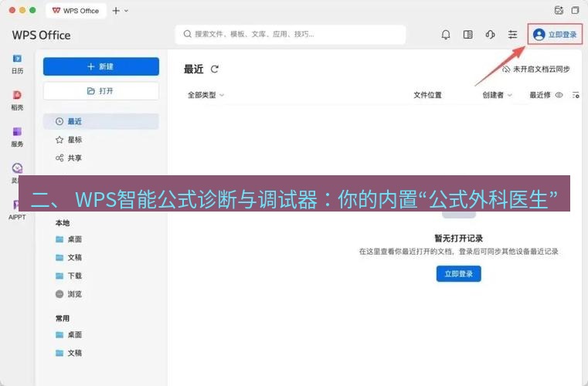The height and width of the screenshot is (386, 588).
Task: Click the list filter icon in table header
Action: point(576,95)
